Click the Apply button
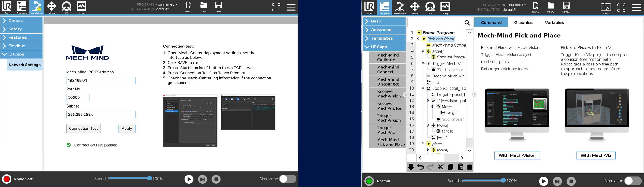Image resolution: width=644 pixels, height=187 pixels. 127,129
